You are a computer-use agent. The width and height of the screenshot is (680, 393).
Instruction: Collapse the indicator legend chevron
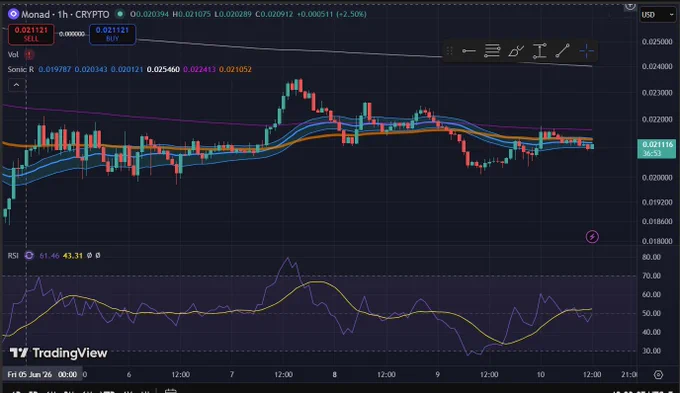coord(16,85)
